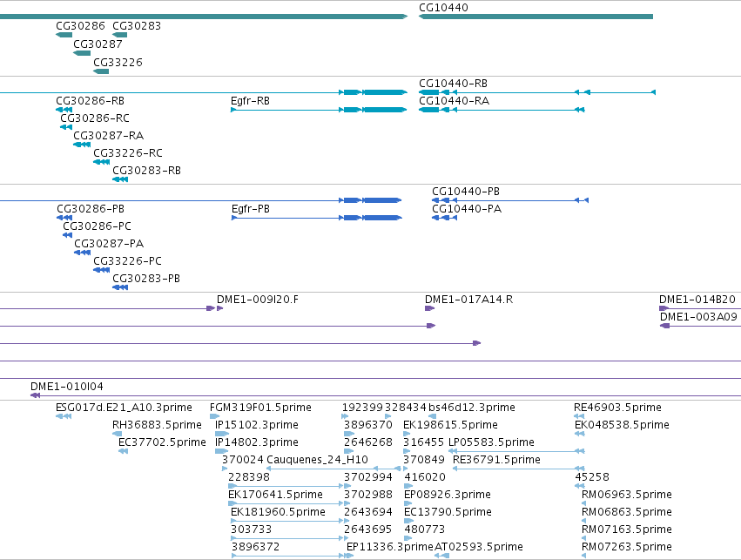Click the EP08926.3prime EST label
Viewport: 741px width, 560px height.
[x=448, y=495]
